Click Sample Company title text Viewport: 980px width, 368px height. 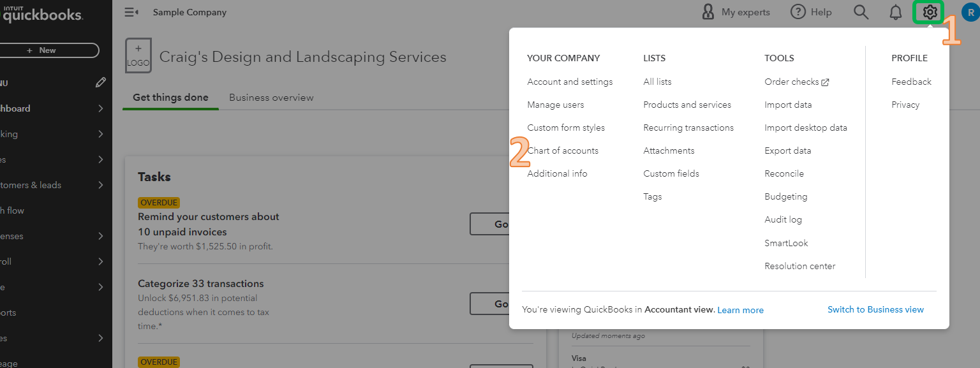189,12
